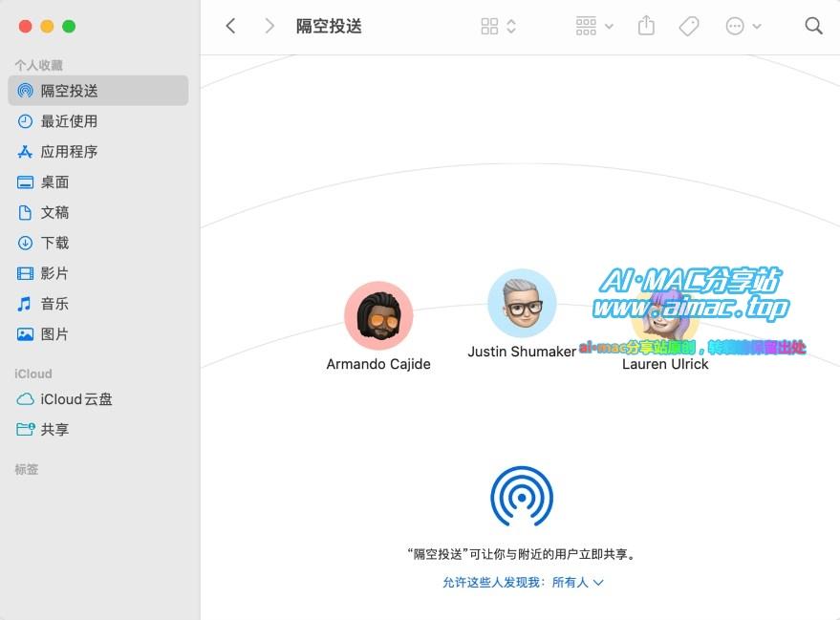Open view mode up-down selector arrows
The image size is (840, 620).
[x=511, y=26]
